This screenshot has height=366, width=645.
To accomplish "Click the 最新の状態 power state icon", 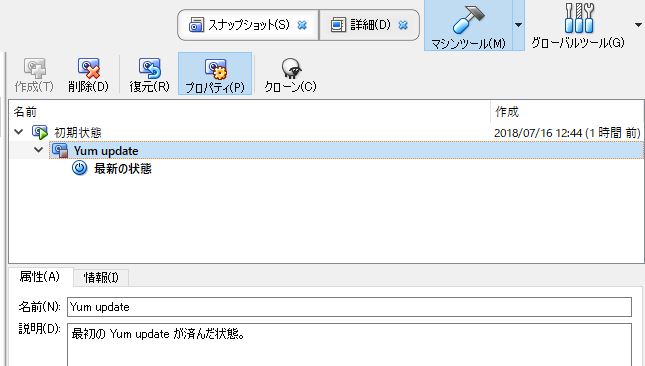I will click(79, 168).
